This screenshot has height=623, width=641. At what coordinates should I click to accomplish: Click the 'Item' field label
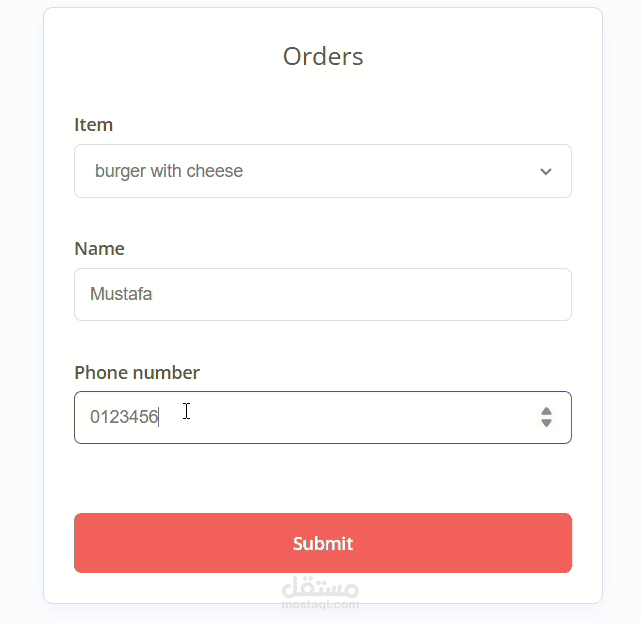click(94, 125)
